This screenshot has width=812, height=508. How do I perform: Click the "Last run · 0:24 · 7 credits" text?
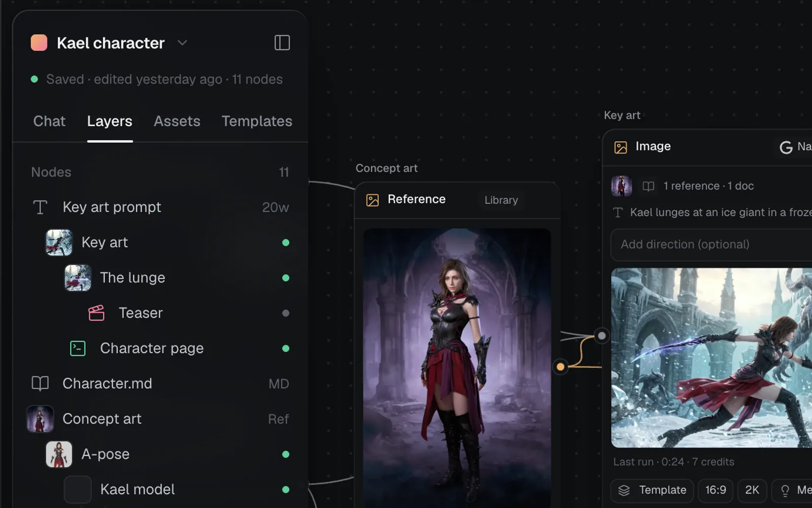pyautogui.click(x=673, y=462)
